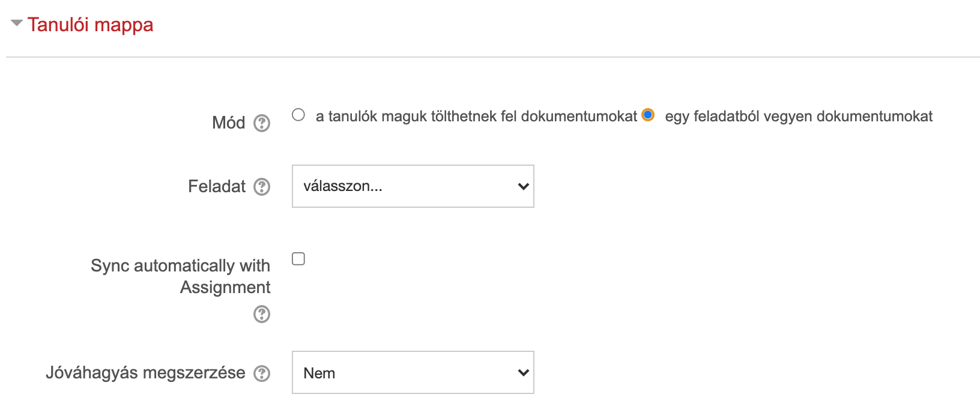This screenshot has height=418, width=980.
Task: Open the Jóváhagyás megszerzése 'Nem' dropdown
Action: (x=413, y=372)
